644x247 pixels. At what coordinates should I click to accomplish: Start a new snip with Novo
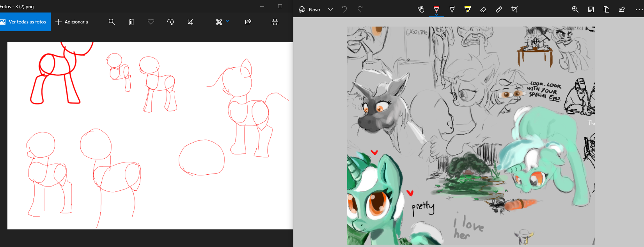tap(310, 9)
